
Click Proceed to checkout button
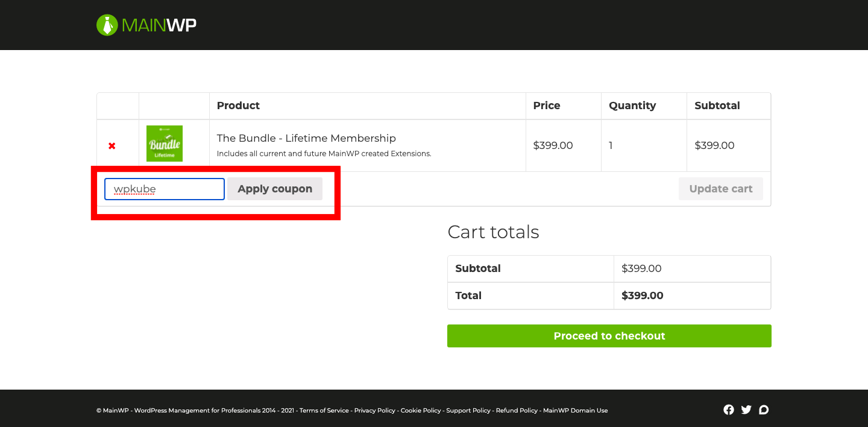[x=609, y=336]
